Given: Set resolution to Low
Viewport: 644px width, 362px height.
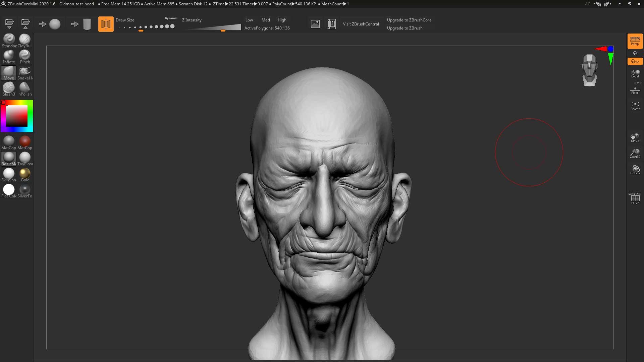Looking at the screenshot, I should 249,20.
